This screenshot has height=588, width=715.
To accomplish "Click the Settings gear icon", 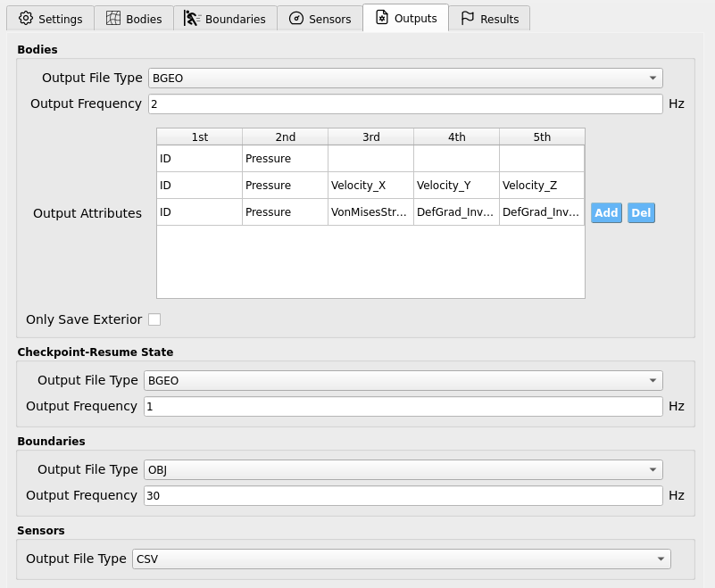I will click(x=26, y=18).
